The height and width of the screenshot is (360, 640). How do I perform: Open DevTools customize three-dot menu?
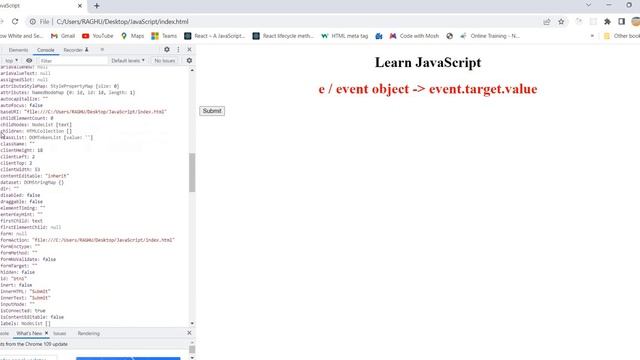pyautogui.click(x=178, y=49)
